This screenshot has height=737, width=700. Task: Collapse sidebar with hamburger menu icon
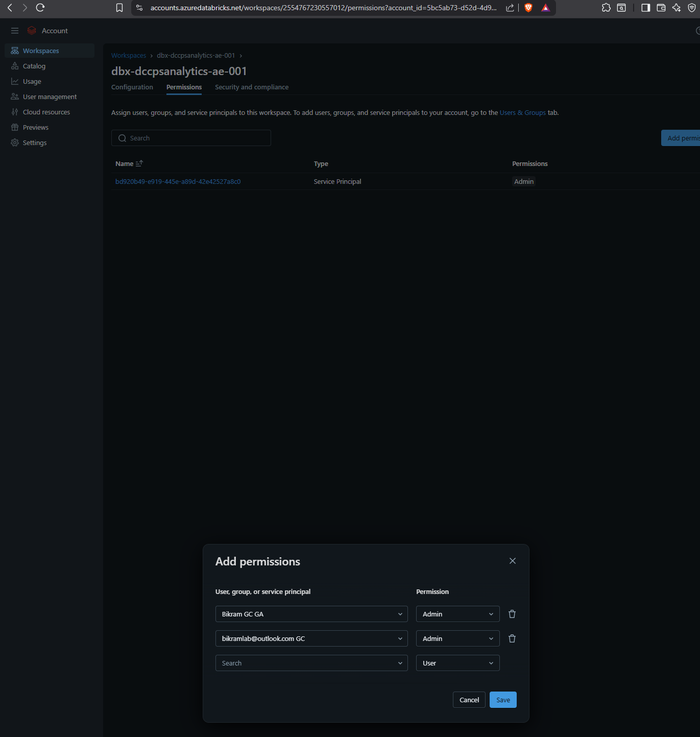pyautogui.click(x=14, y=31)
